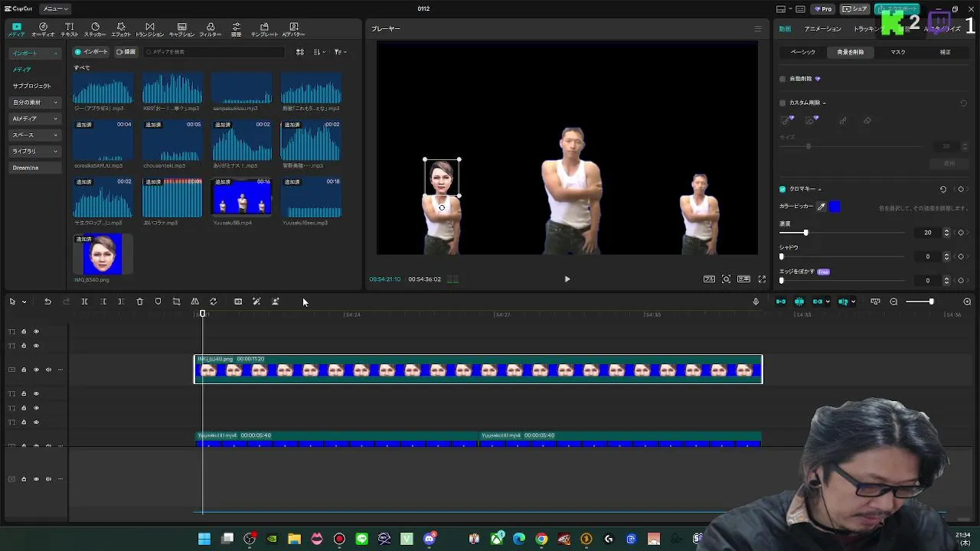Switch to the 背景を削除 sub-tab
Viewport: 980px width, 551px height.
coord(850,52)
